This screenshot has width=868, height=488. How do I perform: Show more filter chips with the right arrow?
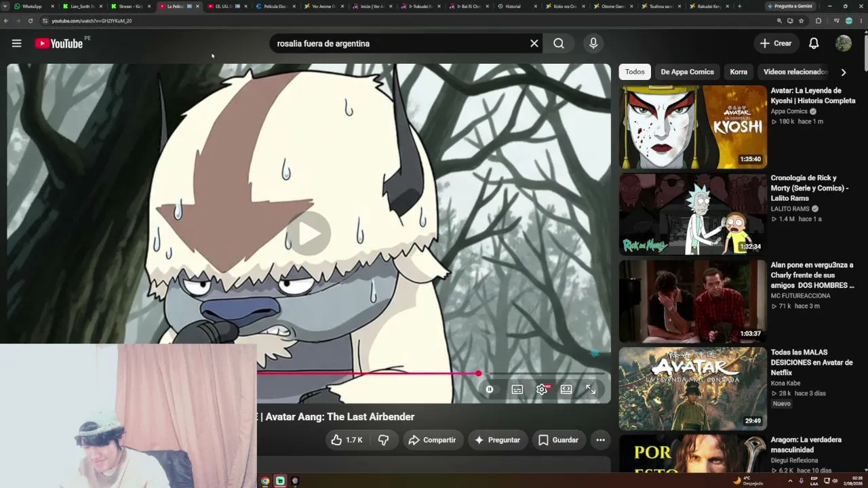click(x=843, y=72)
